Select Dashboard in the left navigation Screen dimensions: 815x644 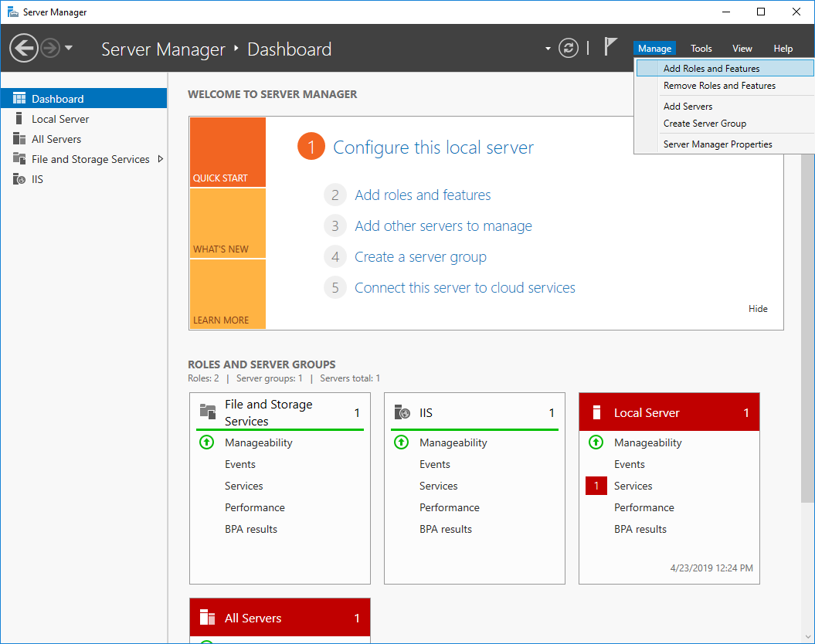(x=83, y=99)
